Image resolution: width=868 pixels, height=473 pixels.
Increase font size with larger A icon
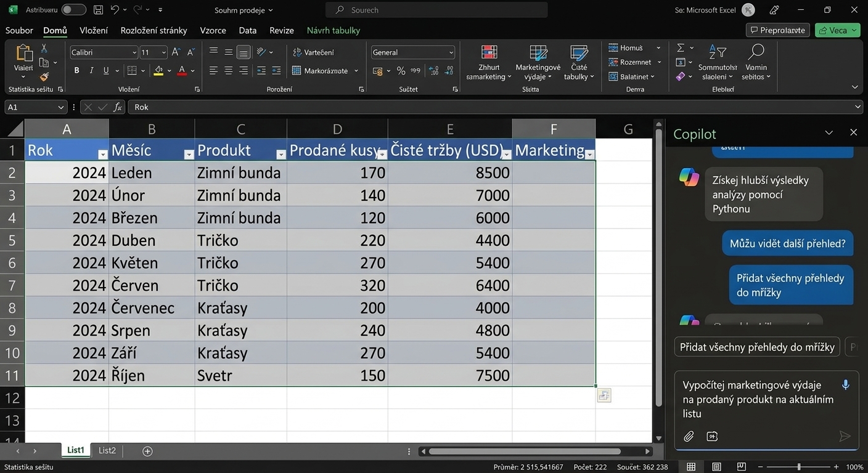click(x=176, y=52)
